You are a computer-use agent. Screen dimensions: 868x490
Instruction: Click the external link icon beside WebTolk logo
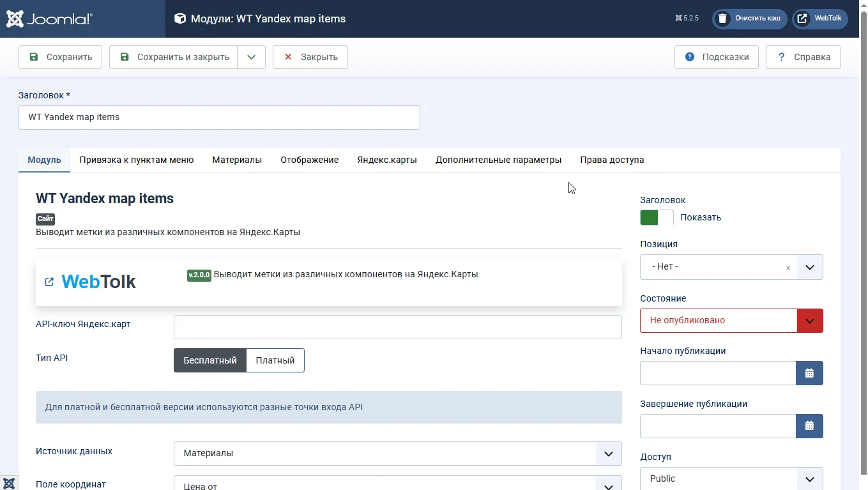49,282
